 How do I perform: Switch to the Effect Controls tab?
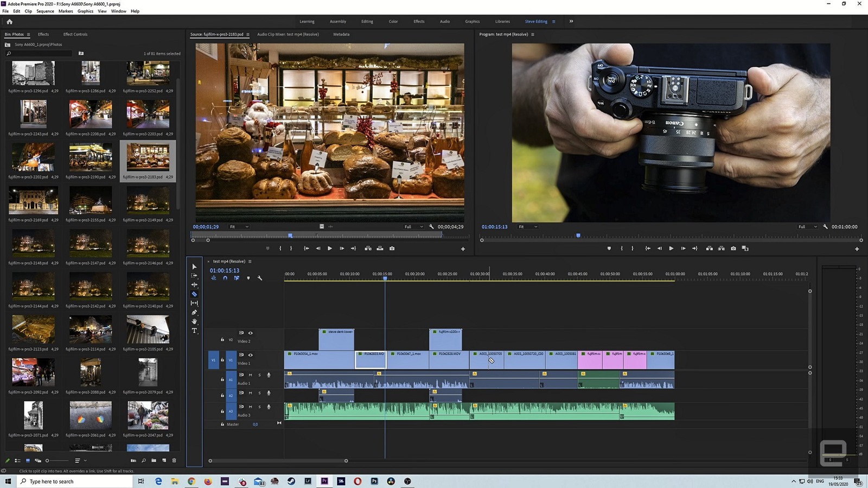75,34
